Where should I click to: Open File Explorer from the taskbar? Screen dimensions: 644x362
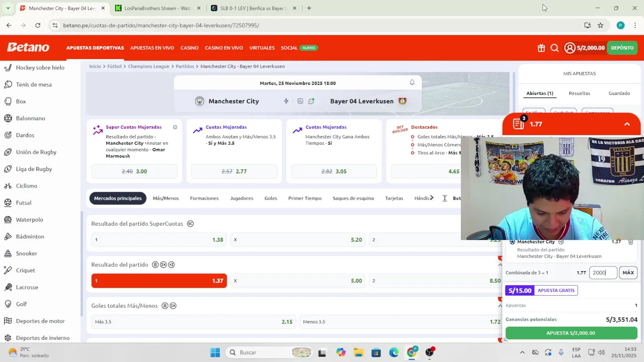(358, 352)
